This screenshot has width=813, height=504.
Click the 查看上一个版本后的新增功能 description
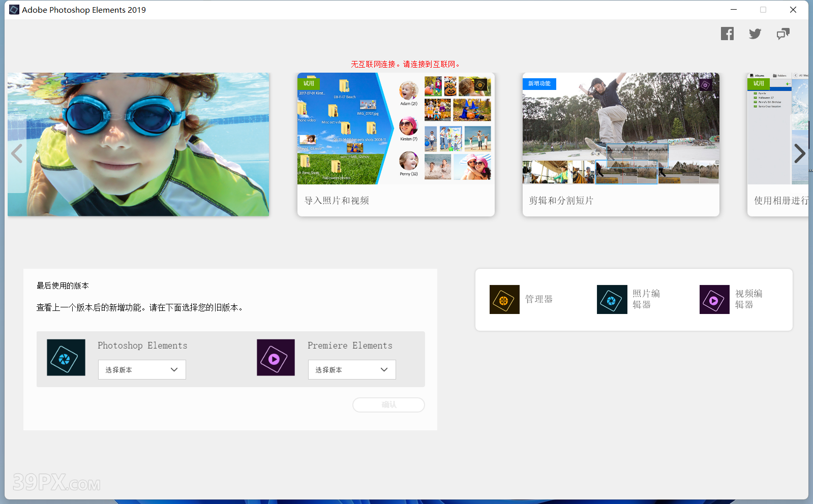point(141,307)
